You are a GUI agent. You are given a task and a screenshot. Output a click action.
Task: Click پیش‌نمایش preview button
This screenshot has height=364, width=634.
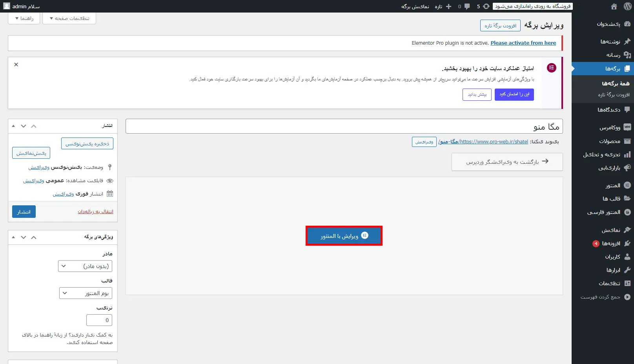[x=31, y=153]
